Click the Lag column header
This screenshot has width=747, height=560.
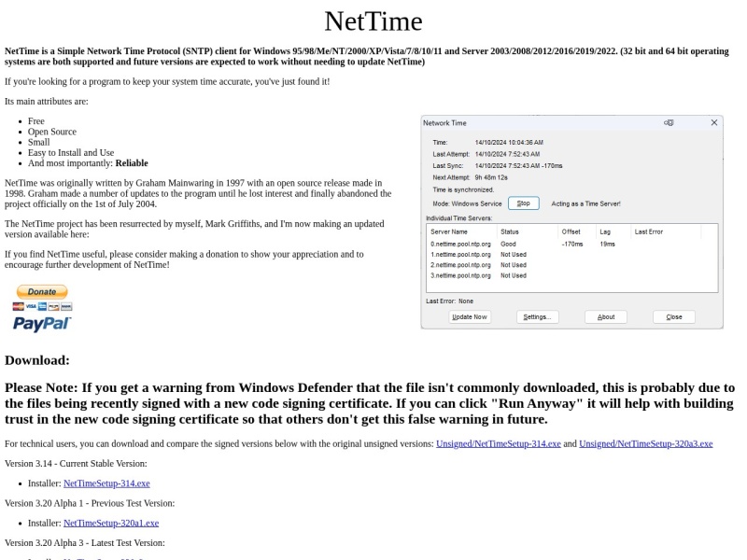pos(605,231)
